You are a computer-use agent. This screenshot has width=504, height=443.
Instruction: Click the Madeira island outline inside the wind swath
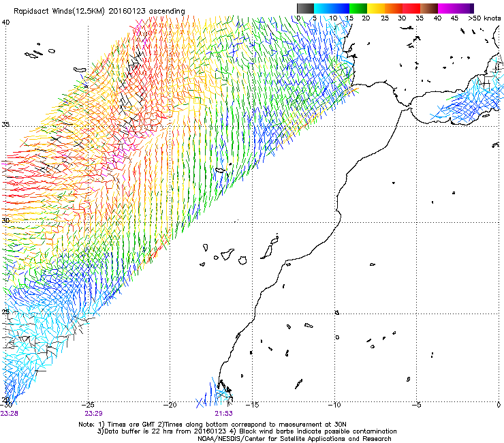[220, 170]
